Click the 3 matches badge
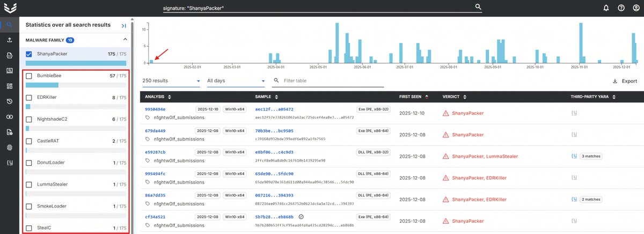Viewport: 644px width, 234px height. tap(591, 156)
